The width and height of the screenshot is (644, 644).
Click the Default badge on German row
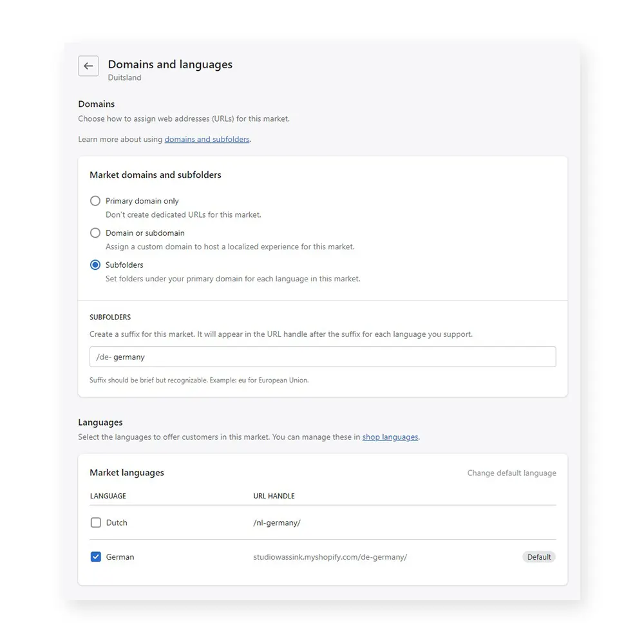coord(539,557)
